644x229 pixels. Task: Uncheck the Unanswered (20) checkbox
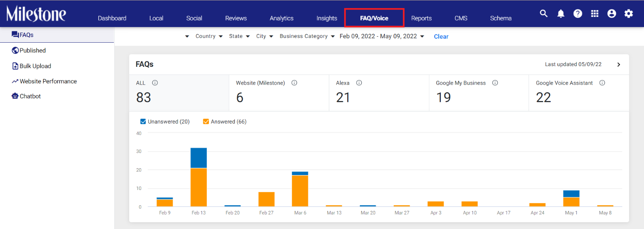(143, 122)
